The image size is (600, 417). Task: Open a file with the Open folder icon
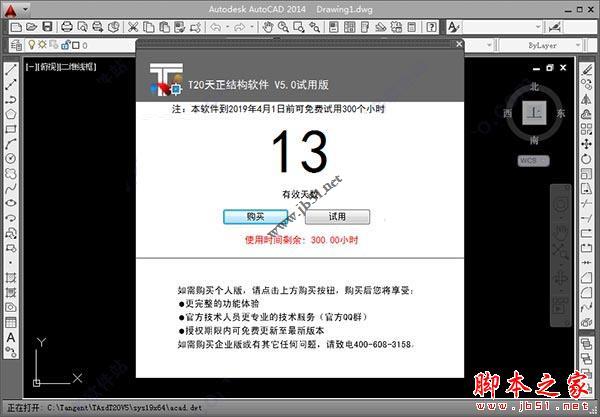[x=32, y=27]
